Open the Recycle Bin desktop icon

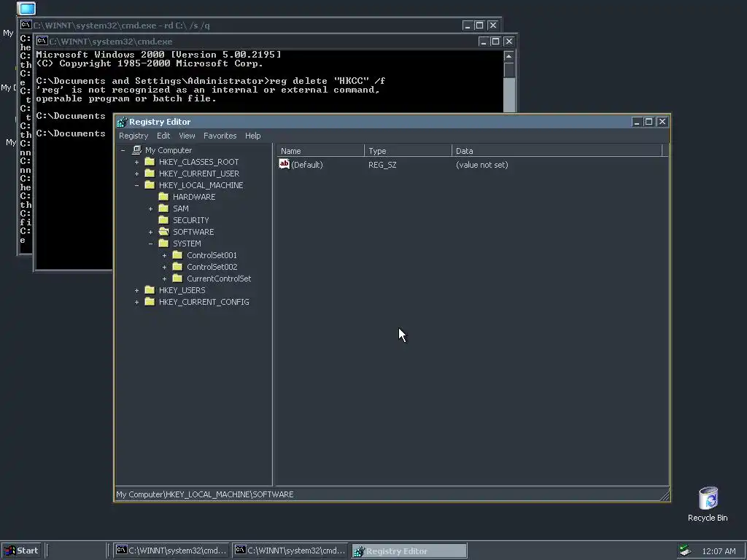tap(708, 498)
